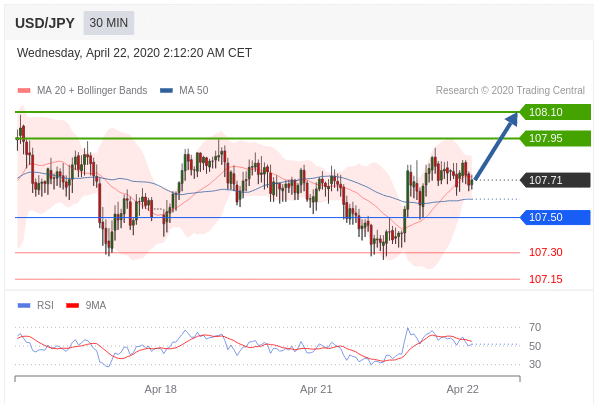The width and height of the screenshot is (599, 413).
Task: Click the Apr 18 date axis label
Action: (x=160, y=389)
